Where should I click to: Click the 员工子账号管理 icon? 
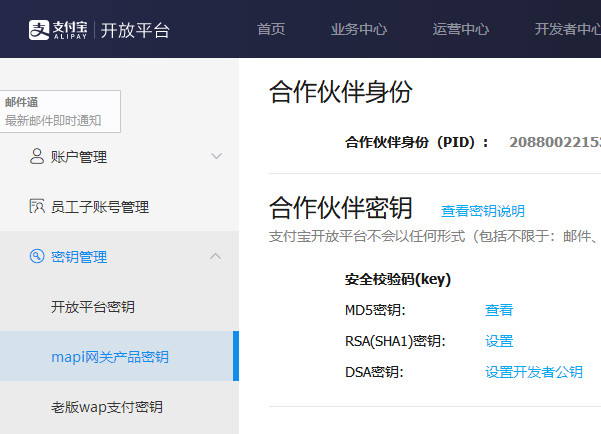[37, 206]
